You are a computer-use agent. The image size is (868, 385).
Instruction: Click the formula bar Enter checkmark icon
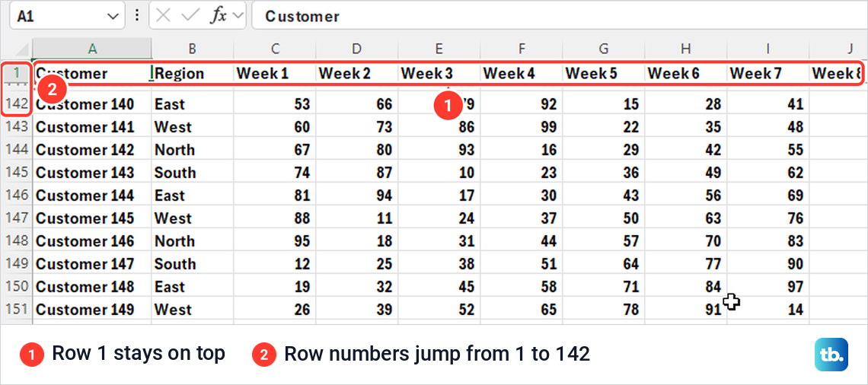(190, 16)
